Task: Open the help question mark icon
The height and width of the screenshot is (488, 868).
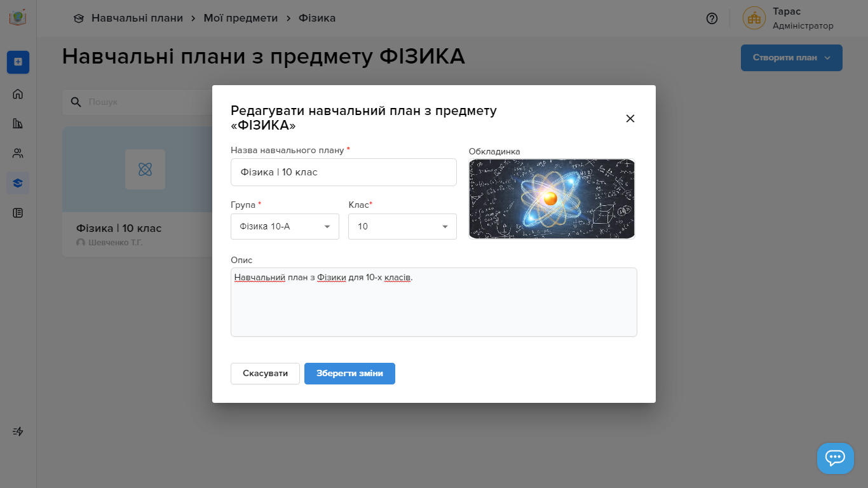Action: (x=712, y=18)
